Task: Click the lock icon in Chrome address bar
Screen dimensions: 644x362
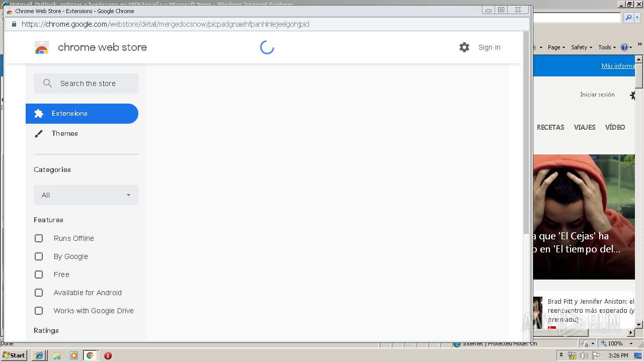Action: (14, 24)
